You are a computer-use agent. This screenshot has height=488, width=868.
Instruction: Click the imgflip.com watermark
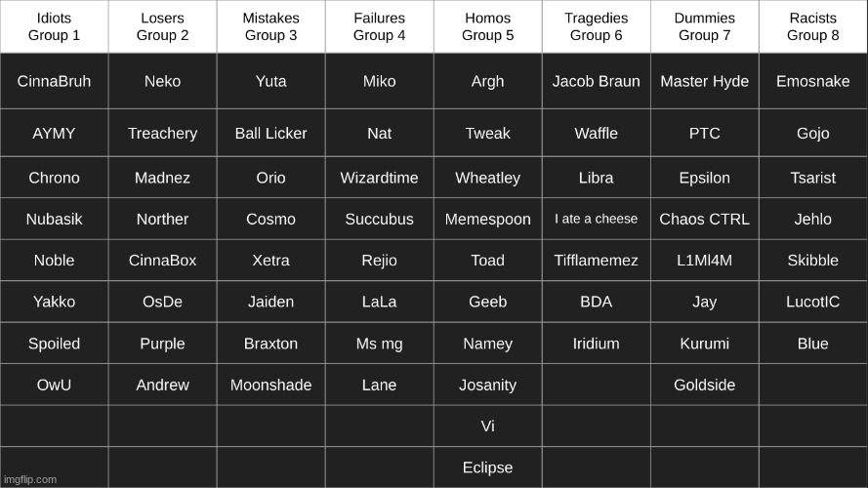pyautogui.click(x=30, y=479)
